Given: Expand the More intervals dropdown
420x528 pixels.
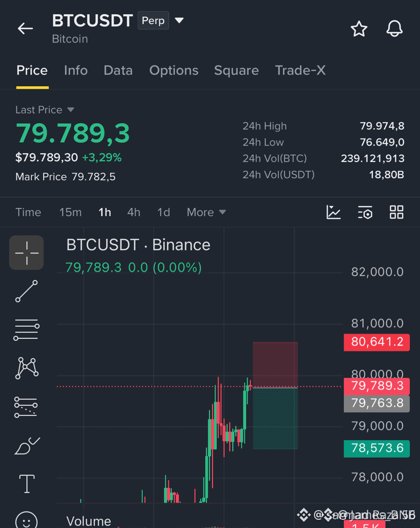Looking at the screenshot, I should 206,212.
